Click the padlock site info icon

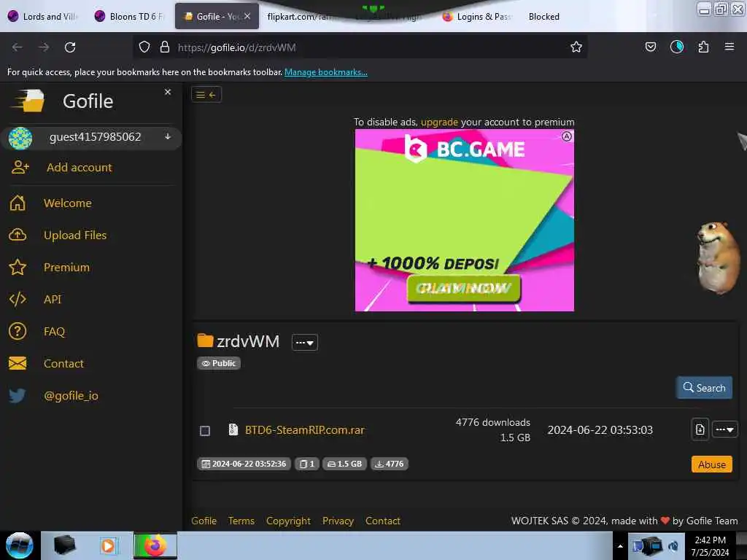coord(165,47)
